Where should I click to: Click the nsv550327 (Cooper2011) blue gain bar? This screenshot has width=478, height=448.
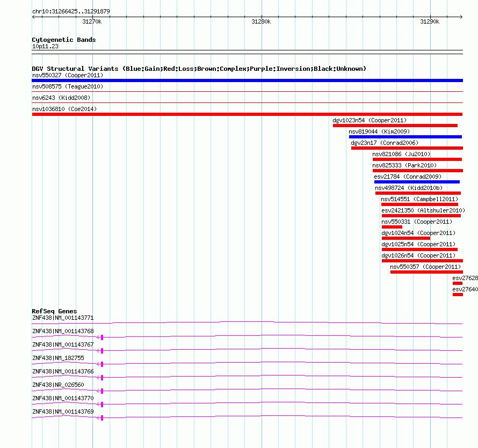coord(247,80)
